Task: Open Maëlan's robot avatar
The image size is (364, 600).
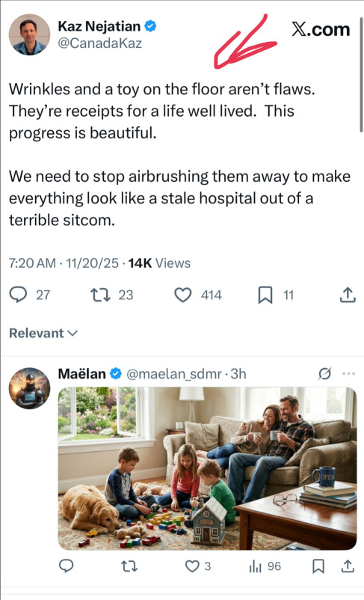Action: pyautogui.click(x=29, y=388)
